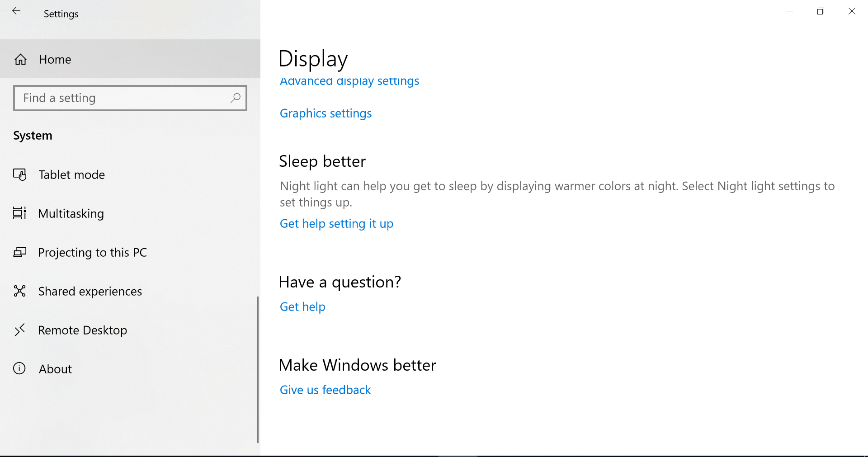The width and height of the screenshot is (868, 457).
Task: Open Tablet mode settings
Action: tap(130, 174)
